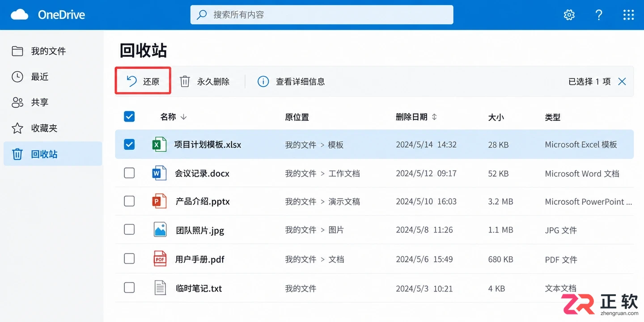The image size is (644, 322).
Task: Open 共享 in the sidebar
Action: (x=53, y=102)
